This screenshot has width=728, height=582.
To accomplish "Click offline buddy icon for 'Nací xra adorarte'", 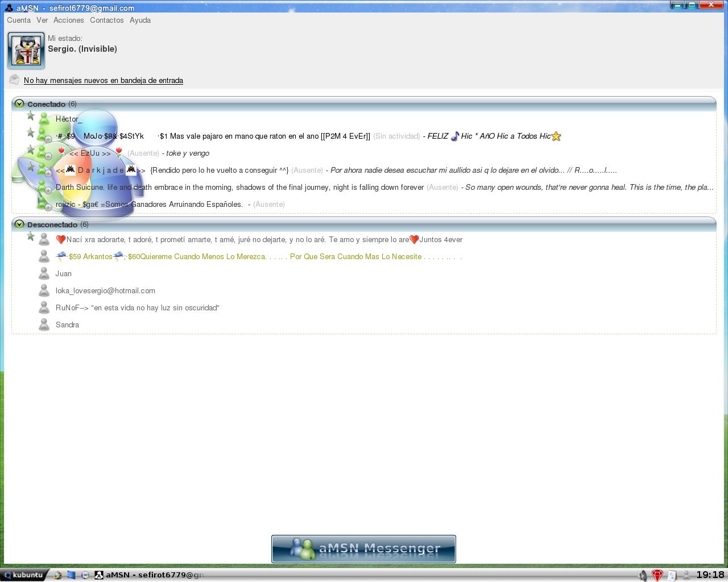I will pos(44,239).
